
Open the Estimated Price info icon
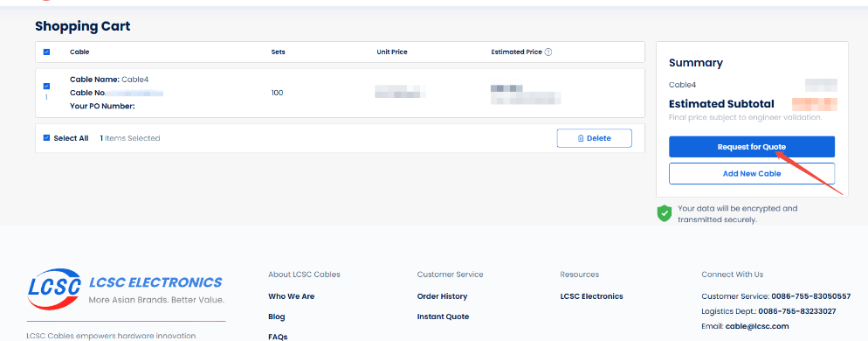tap(548, 52)
